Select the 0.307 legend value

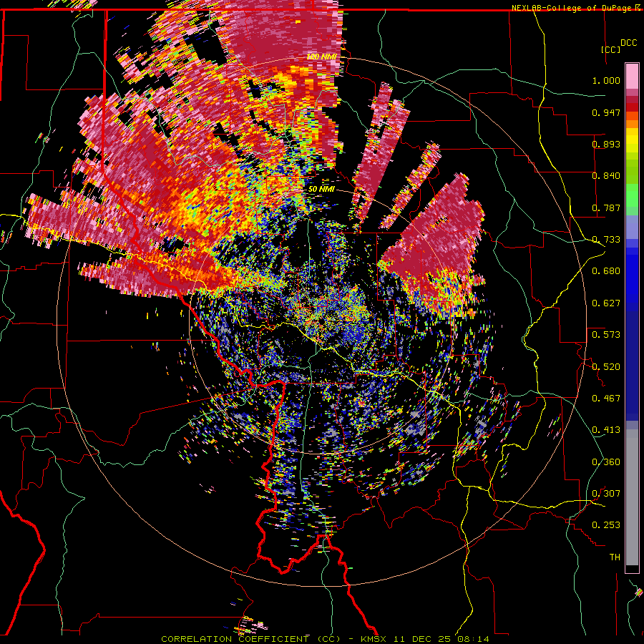tap(606, 494)
